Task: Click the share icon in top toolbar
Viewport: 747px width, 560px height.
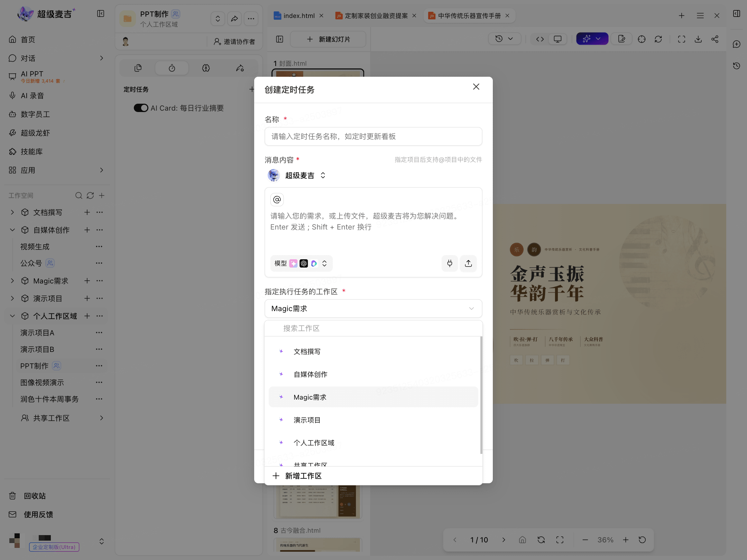Action: (x=715, y=39)
